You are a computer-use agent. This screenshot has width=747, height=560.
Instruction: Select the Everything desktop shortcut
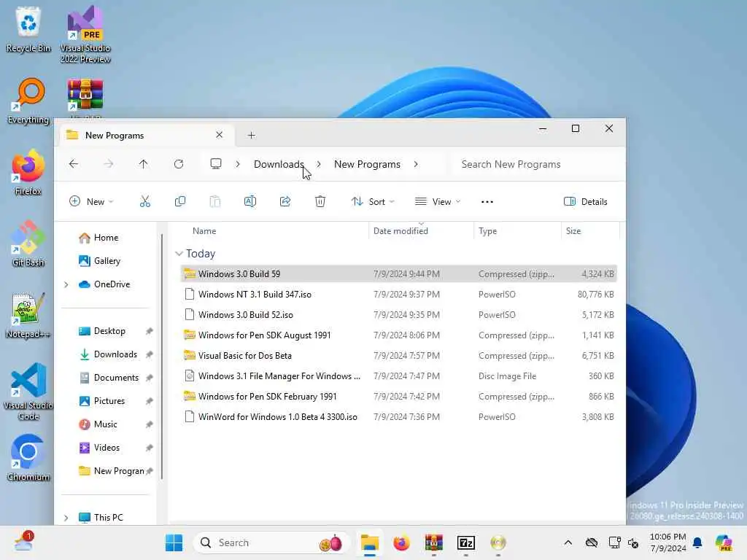click(x=28, y=101)
